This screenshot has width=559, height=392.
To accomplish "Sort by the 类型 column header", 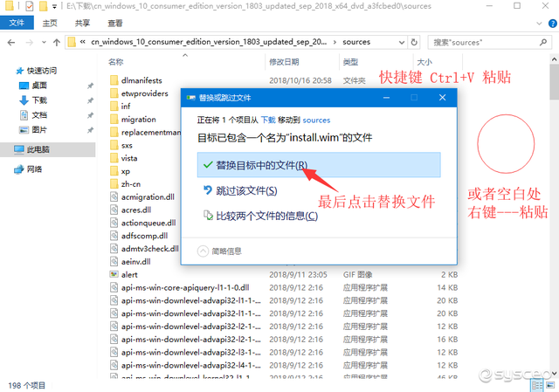I will (350, 62).
